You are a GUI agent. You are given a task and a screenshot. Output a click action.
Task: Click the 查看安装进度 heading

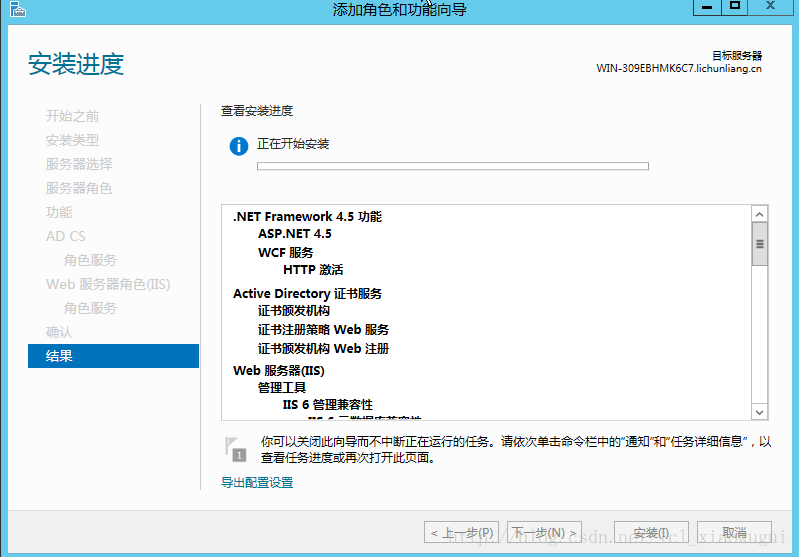[x=257, y=111]
